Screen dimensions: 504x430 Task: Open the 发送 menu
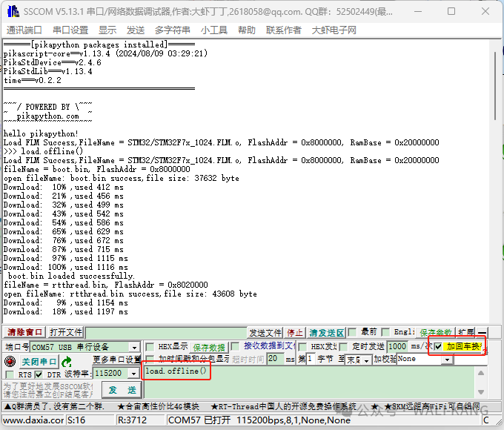point(136,30)
